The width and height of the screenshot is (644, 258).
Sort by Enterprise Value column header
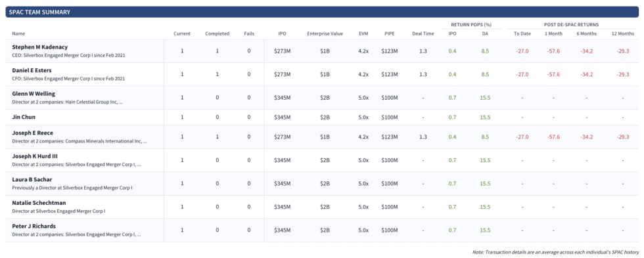point(325,33)
